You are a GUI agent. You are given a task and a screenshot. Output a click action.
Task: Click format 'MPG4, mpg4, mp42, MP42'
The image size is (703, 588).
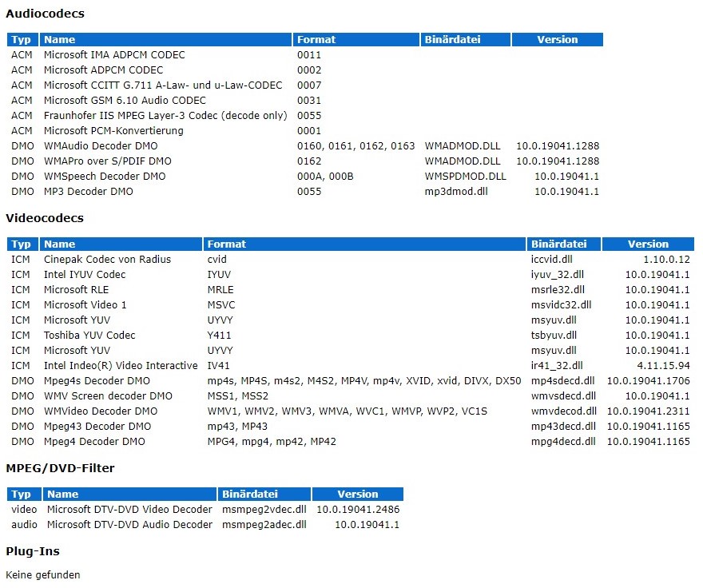[272, 442]
